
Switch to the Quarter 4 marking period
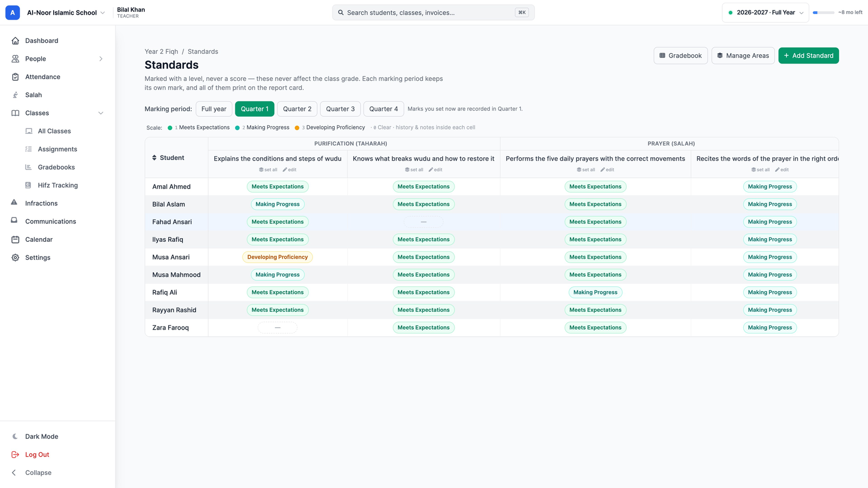pyautogui.click(x=384, y=109)
